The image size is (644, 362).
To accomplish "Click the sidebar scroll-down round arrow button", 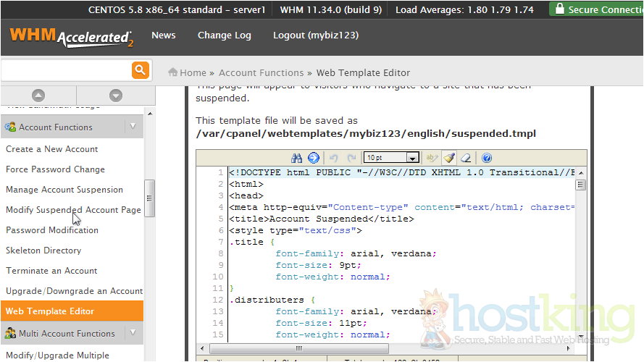I will pyautogui.click(x=115, y=96).
